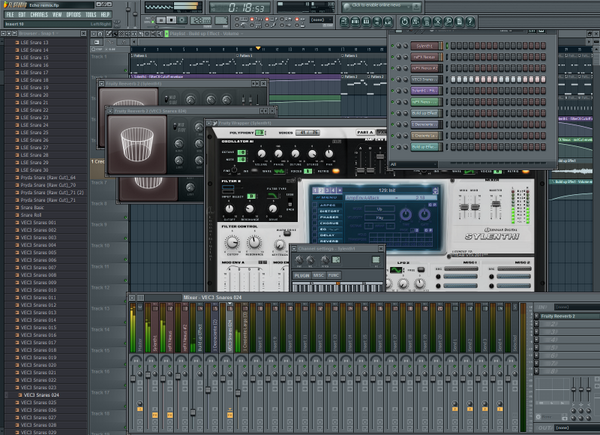This screenshot has width=600, height=435.
Task: Open the mixer window options arrow
Action: click(132, 297)
